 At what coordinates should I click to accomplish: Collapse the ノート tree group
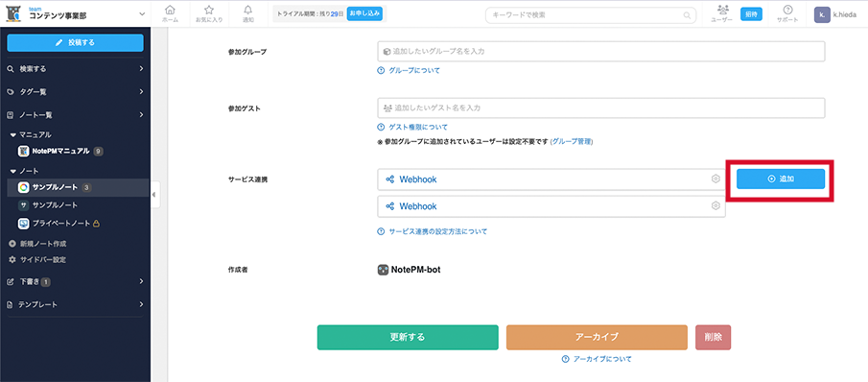12,172
